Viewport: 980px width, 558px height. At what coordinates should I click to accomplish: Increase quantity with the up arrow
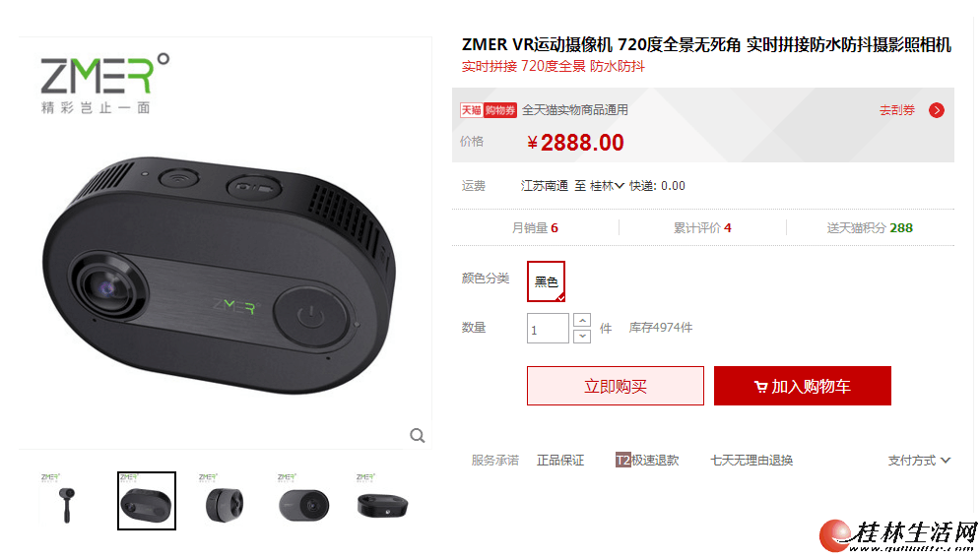(582, 320)
